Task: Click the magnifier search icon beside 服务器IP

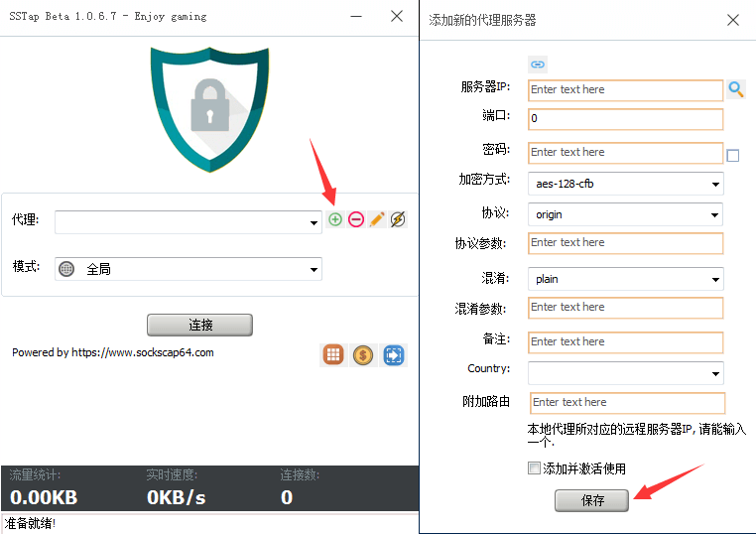Action: 736,89
